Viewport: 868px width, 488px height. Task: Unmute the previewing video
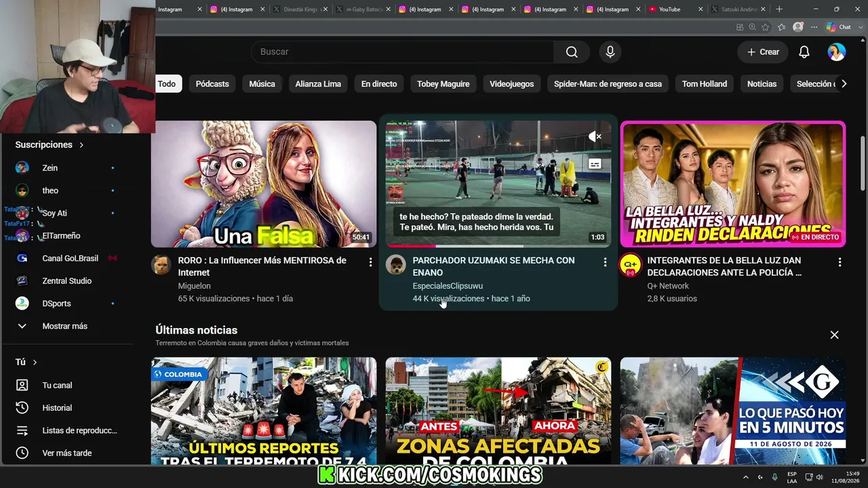[x=595, y=137]
